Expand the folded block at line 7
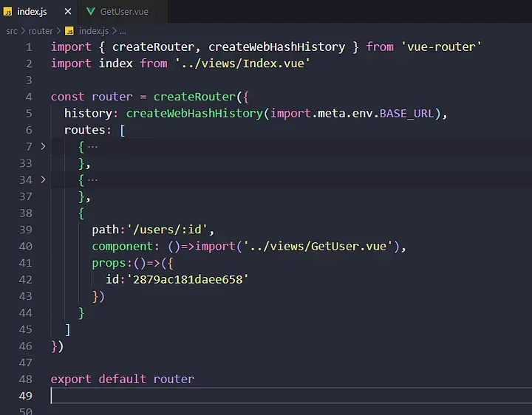Image resolution: width=532 pixels, height=415 pixels. [43, 146]
